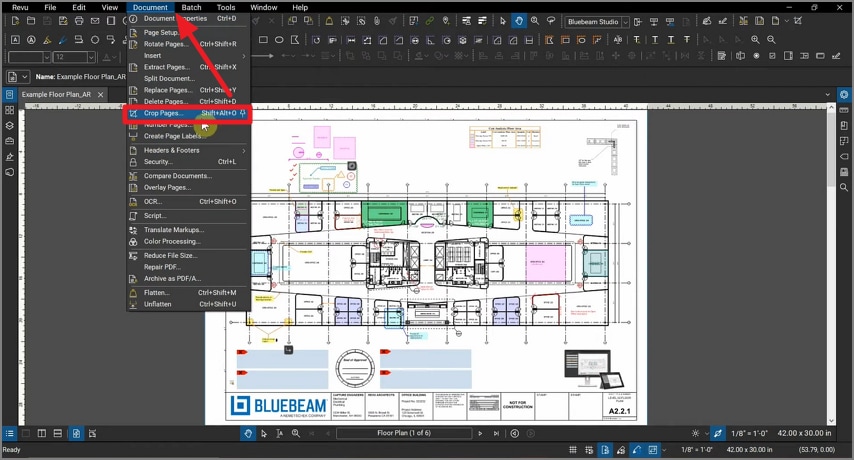The height and width of the screenshot is (460, 854).
Task: Toggle Split Vertical view button
Action: pos(42,433)
